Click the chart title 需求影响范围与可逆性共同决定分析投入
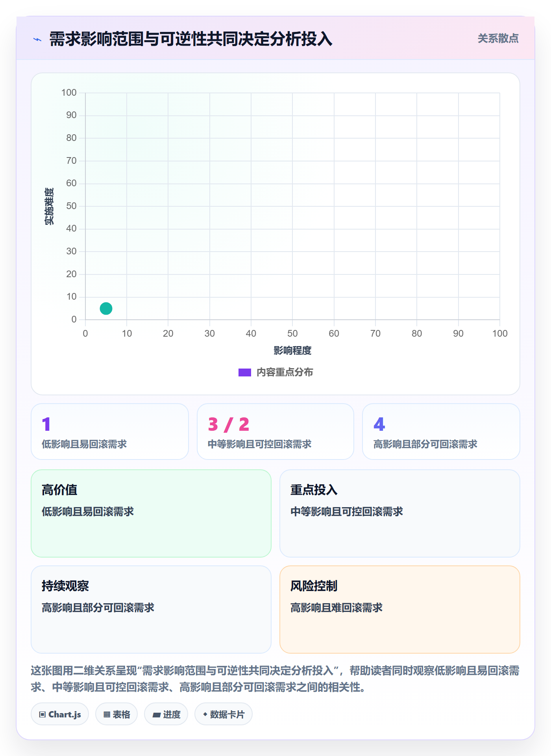The width and height of the screenshot is (551, 756). coord(191,39)
